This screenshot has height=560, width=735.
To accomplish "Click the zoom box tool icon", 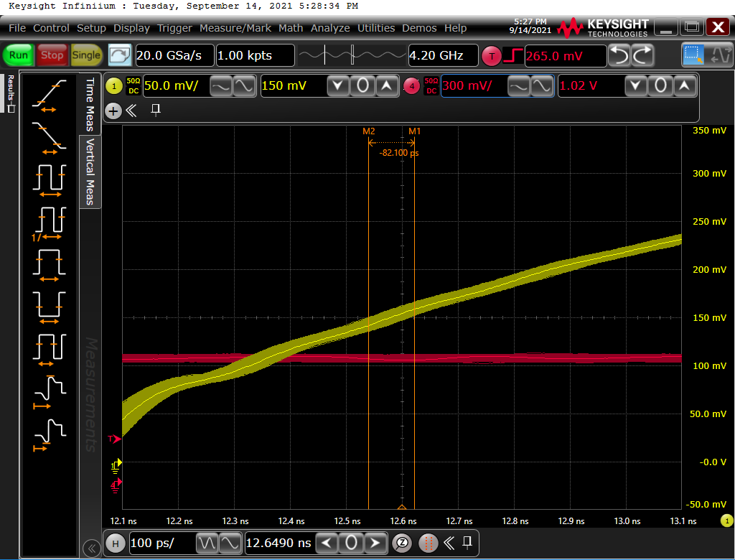I will pos(693,55).
